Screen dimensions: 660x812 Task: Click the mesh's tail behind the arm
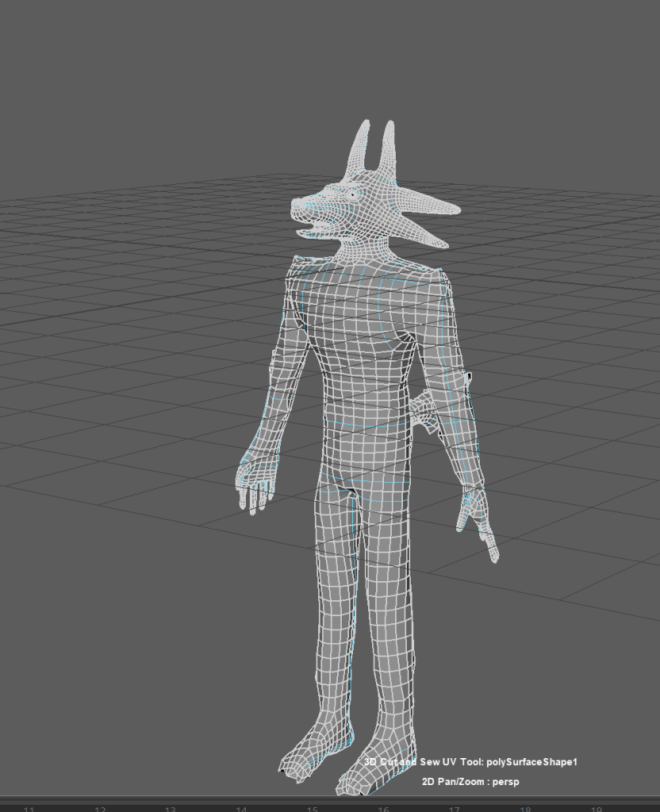coord(424,412)
